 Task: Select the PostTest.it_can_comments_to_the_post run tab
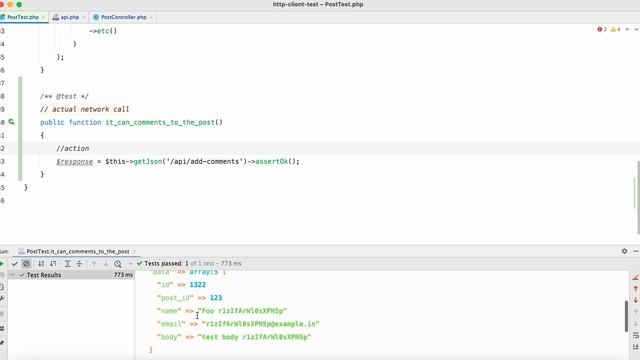click(78, 251)
